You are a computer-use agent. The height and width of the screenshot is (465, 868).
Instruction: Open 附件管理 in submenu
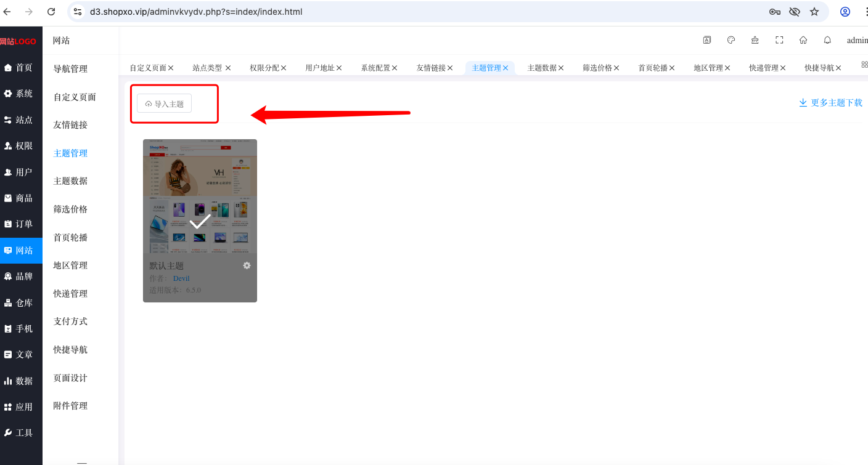coord(70,406)
